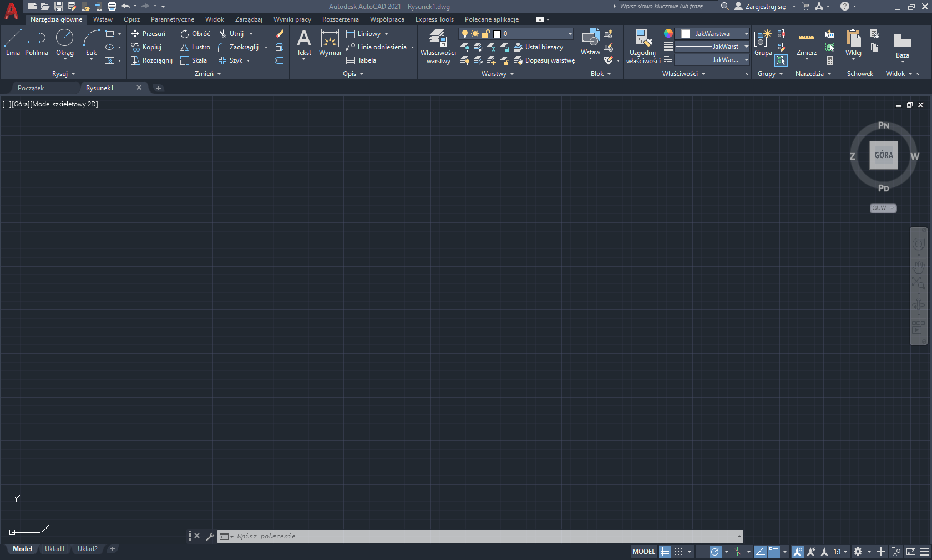Image resolution: width=932 pixels, height=560 pixels.
Task: Add a new drawing tab with plus
Action: point(158,88)
